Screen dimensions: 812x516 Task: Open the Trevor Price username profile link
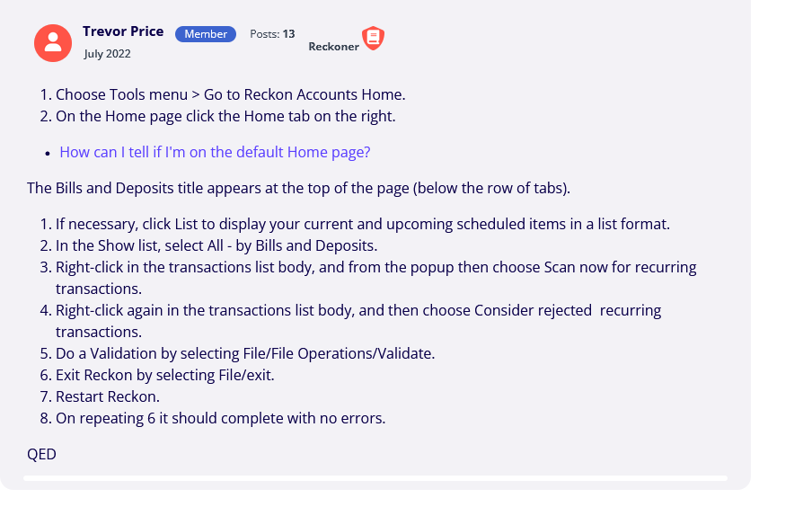point(123,31)
